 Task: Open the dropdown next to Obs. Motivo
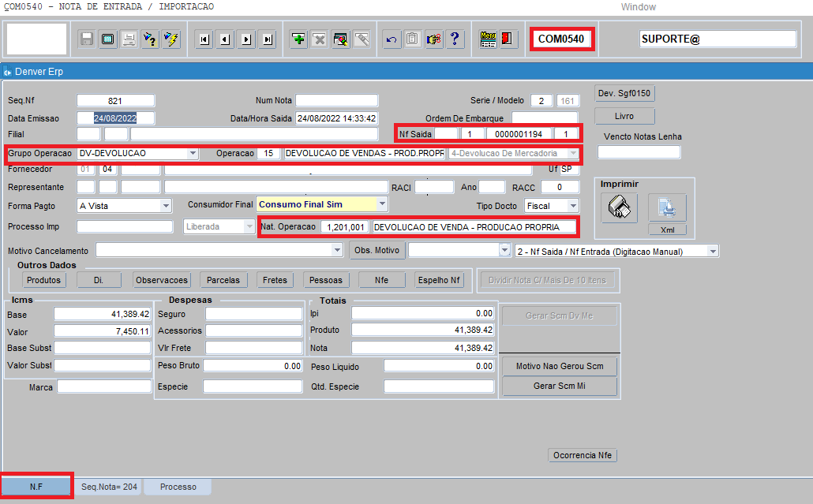(x=505, y=251)
